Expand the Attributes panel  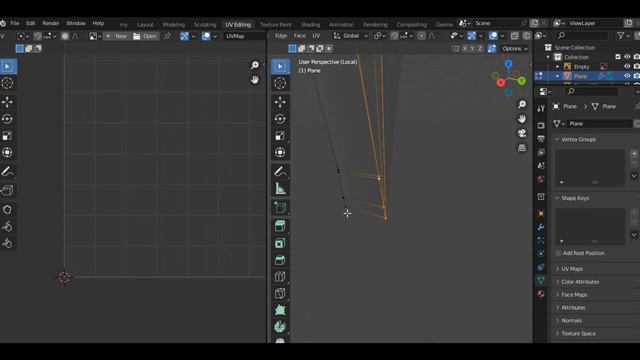pos(573,308)
